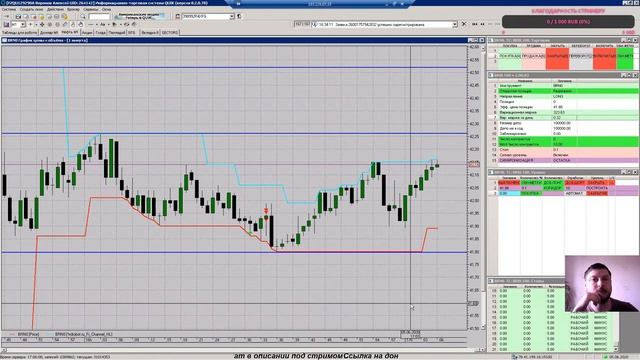Switch to Палладий tab
This screenshot has height=360, width=640.
pyautogui.click(x=117, y=32)
